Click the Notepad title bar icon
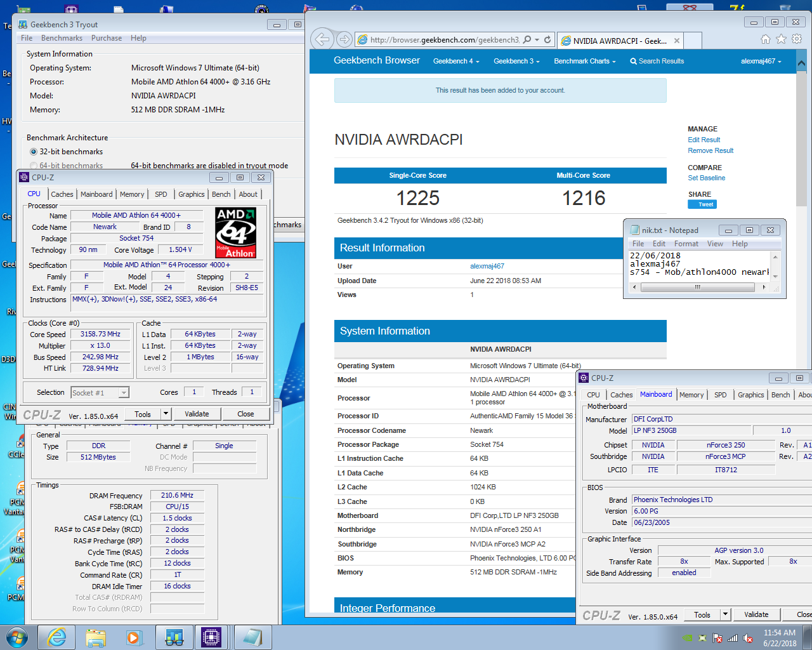This screenshot has width=812, height=650. (634, 230)
